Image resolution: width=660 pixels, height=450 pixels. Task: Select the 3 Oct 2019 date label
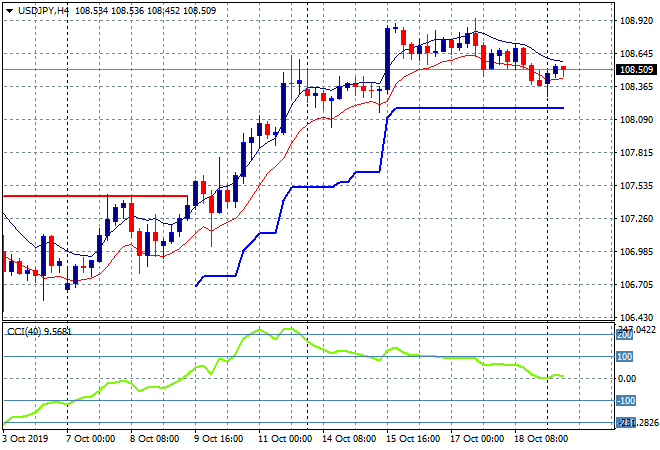coord(25,439)
